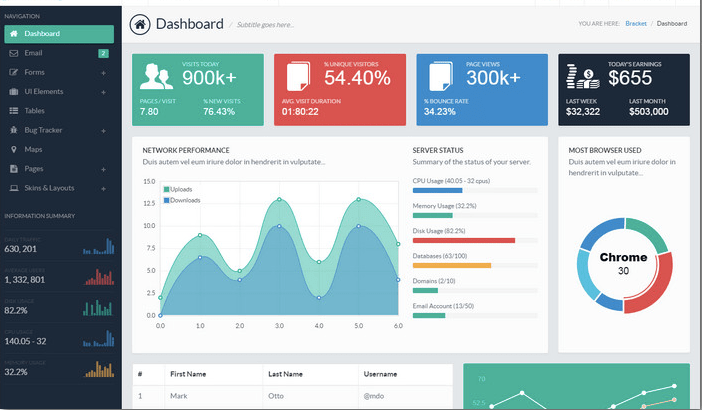Click the Tables list icon in sidebar

click(x=14, y=111)
